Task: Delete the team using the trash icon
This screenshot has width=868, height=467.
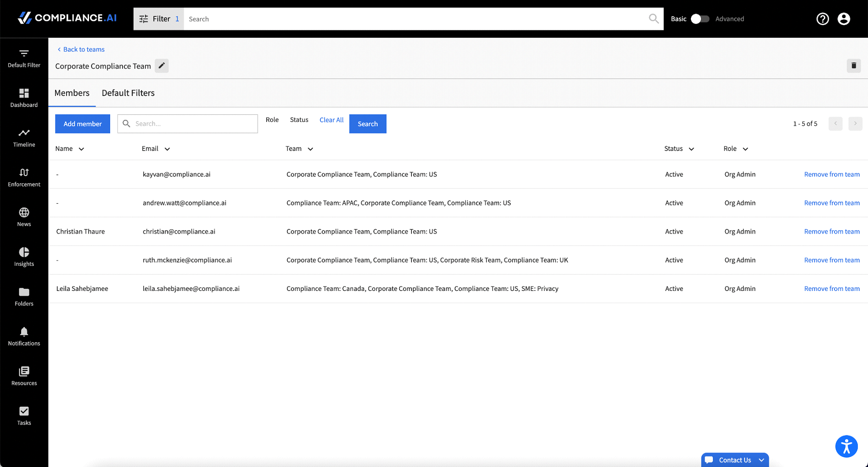Action: [x=854, y=66]
